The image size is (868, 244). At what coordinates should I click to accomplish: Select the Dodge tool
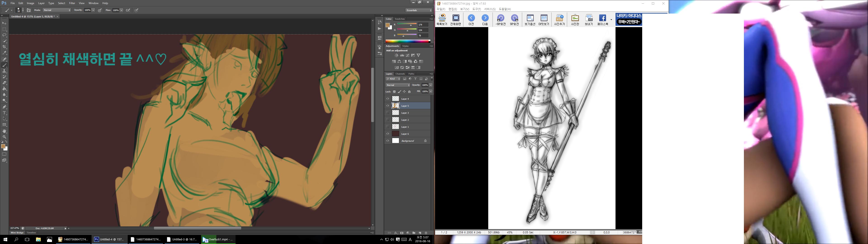click(x=4, y=101)
